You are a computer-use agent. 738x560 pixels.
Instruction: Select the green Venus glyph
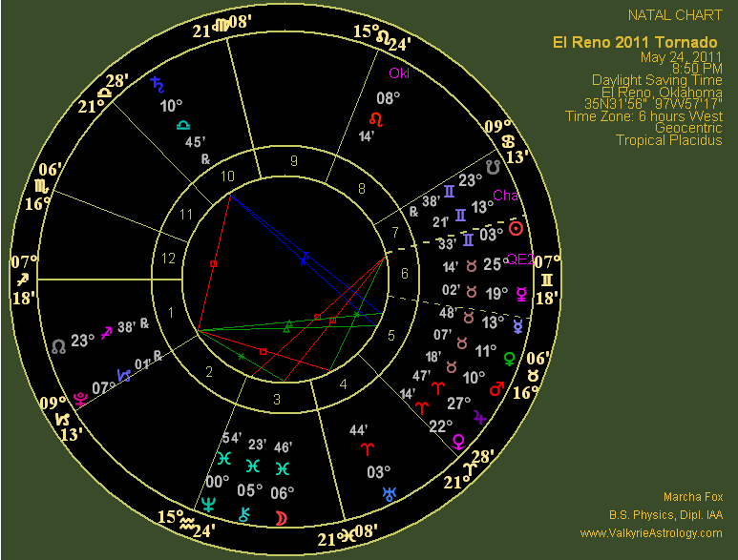513,358
